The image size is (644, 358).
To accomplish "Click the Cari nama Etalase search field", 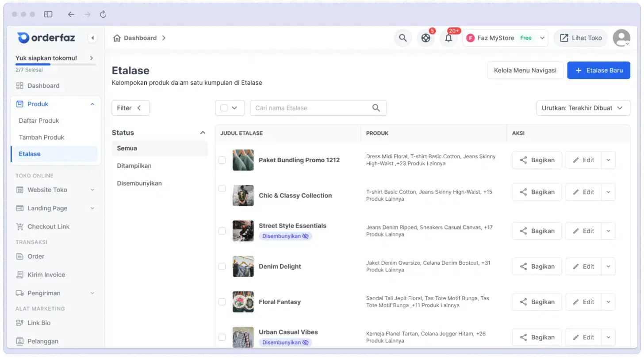I will (x=310, y=108).
